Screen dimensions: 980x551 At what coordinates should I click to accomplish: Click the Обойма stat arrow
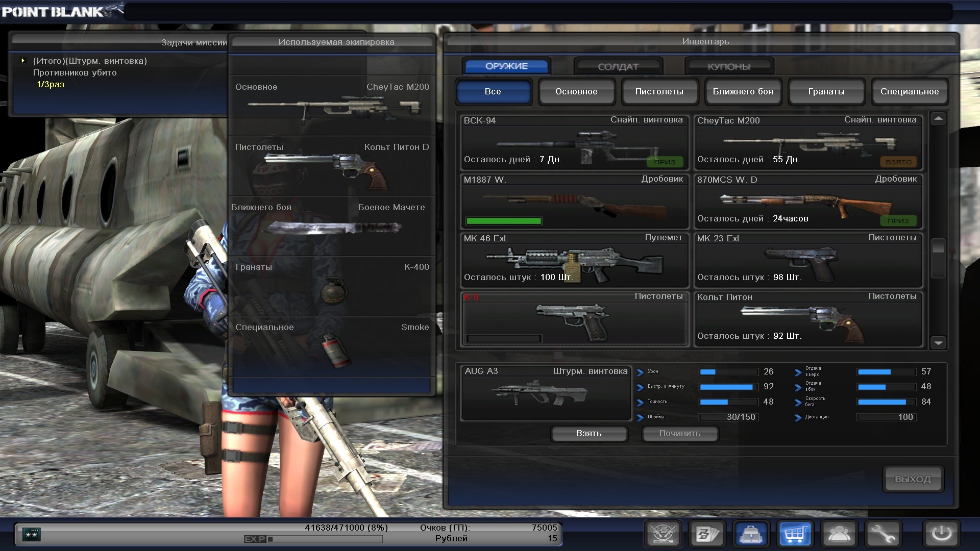point(640,418)
